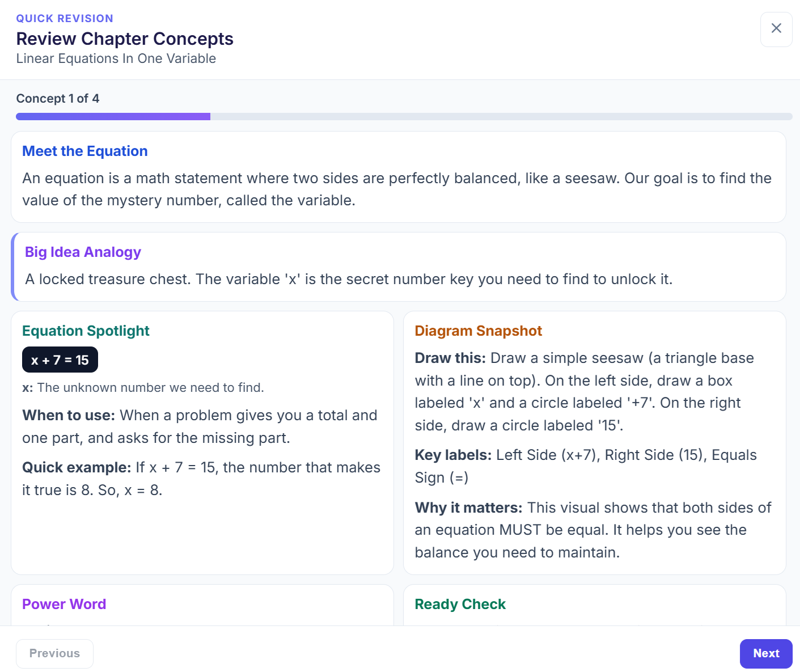
Task: Click the Previous button
Action: (x=54, y=653)
